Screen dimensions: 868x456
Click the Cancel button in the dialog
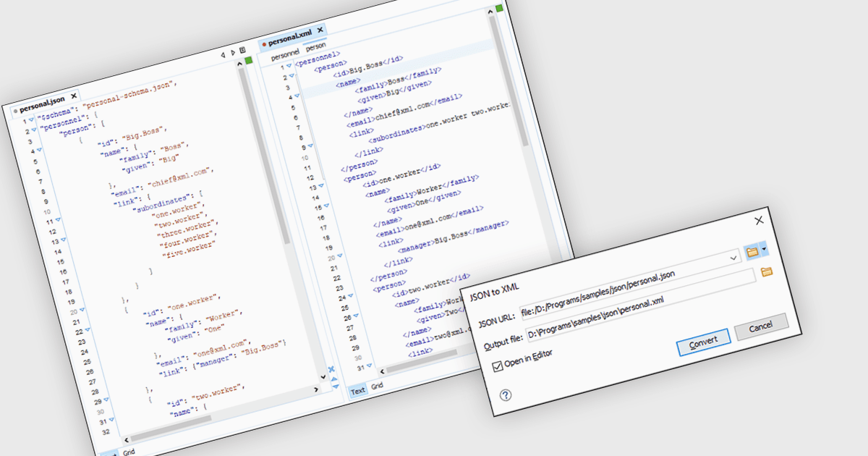pos(761,327)
